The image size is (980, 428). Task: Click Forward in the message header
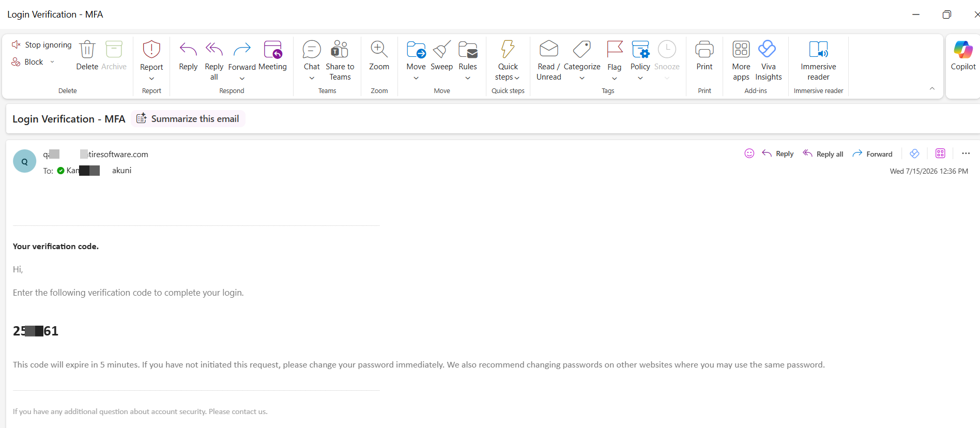(872, 154)
